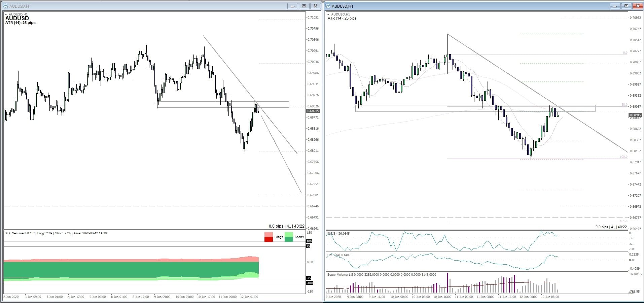
Task: Click the '9 Jun 2020' date on right time axis
Action: [x=333, y=297]
